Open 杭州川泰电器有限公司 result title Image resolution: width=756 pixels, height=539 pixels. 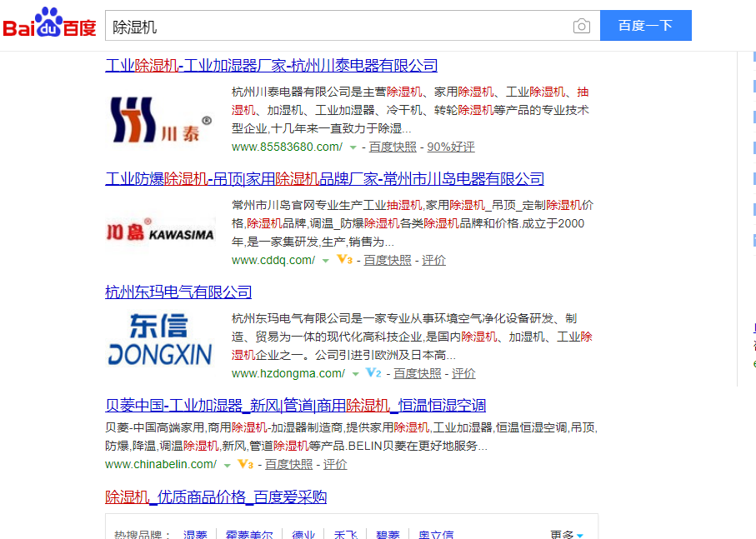271,66
